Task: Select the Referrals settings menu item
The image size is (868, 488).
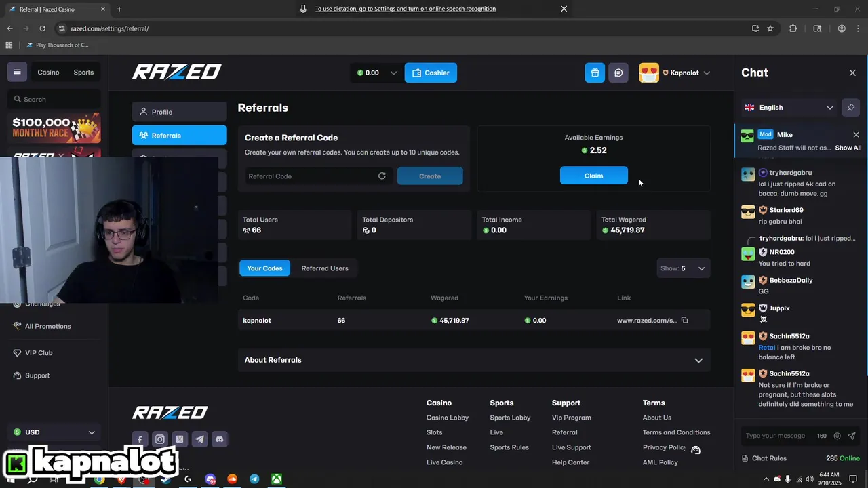Action: pyautogui.click(x=179, y=135)
